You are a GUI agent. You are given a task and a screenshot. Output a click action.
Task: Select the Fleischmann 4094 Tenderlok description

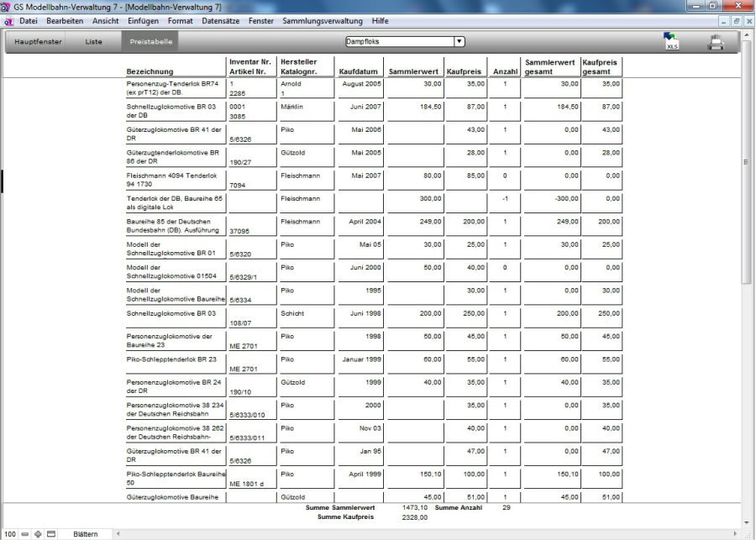171,180
